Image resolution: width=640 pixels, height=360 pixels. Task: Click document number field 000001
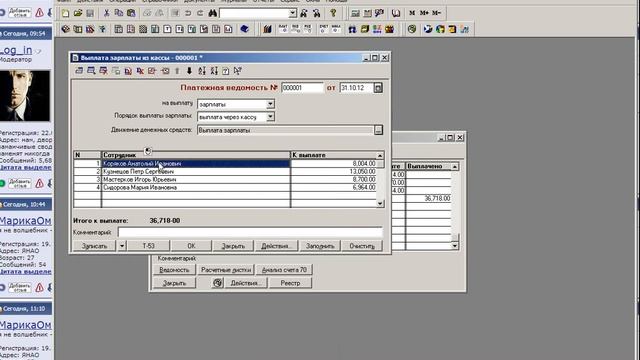[302, 88]
